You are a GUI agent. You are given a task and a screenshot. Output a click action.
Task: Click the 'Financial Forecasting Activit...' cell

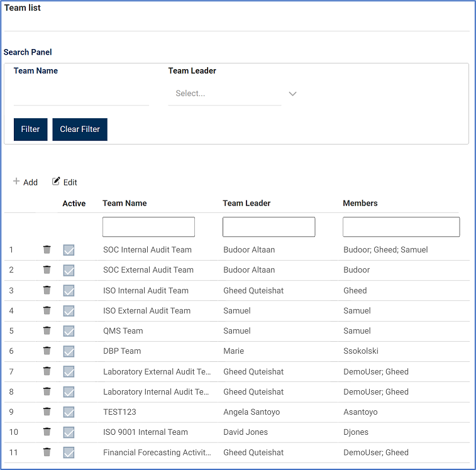coord(157,452)
